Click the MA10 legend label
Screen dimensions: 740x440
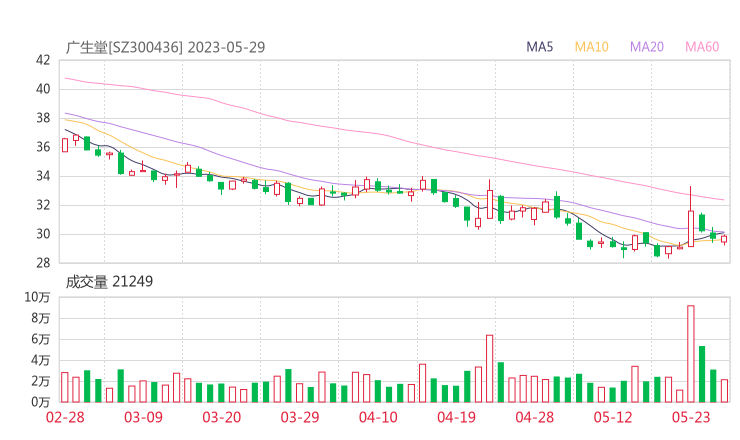click(x=591, y=47)
